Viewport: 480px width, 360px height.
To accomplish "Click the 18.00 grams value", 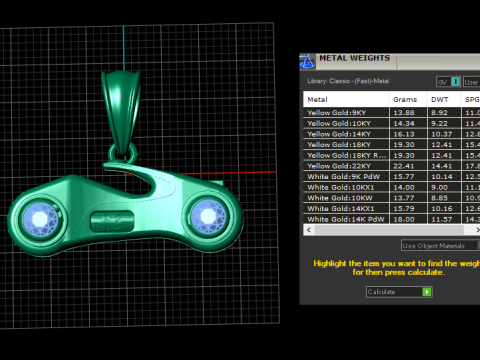I will coord(404,219).
